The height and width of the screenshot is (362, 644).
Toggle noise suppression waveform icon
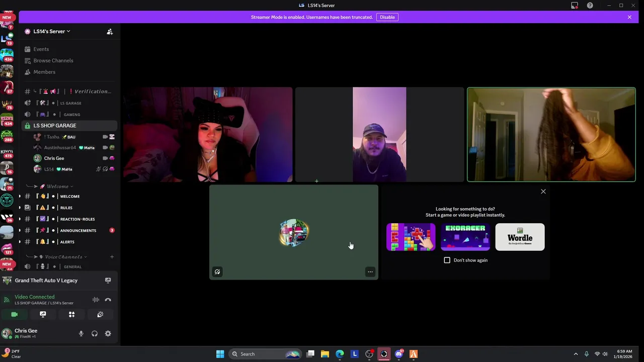(x=96, y=300)
